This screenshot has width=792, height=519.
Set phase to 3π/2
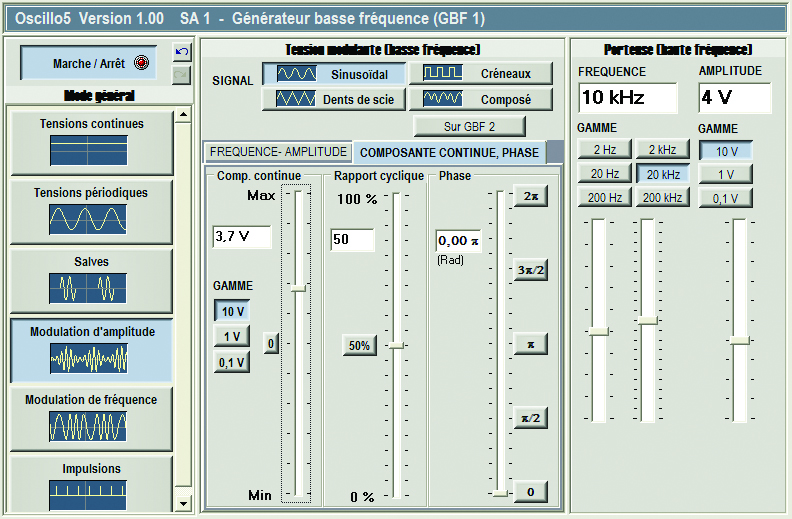530,270
